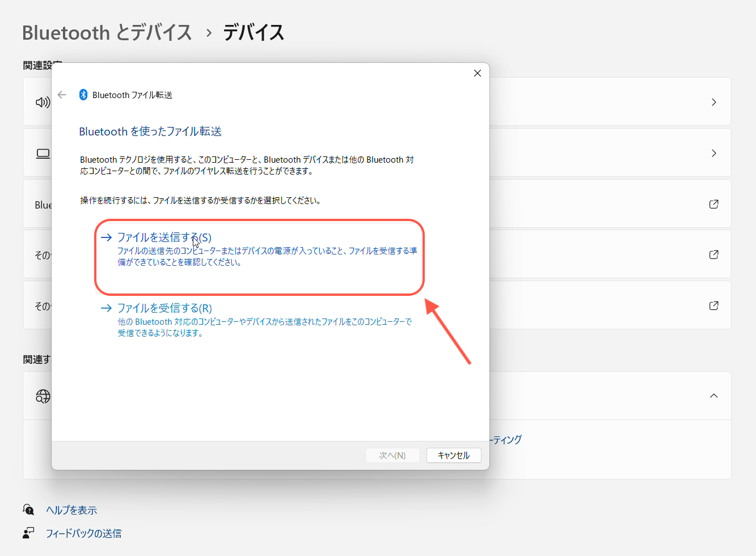Click the Bluetooth logo icon in dialog header
The height and width of the screenshot is (556, 756).
pos(83,95)
